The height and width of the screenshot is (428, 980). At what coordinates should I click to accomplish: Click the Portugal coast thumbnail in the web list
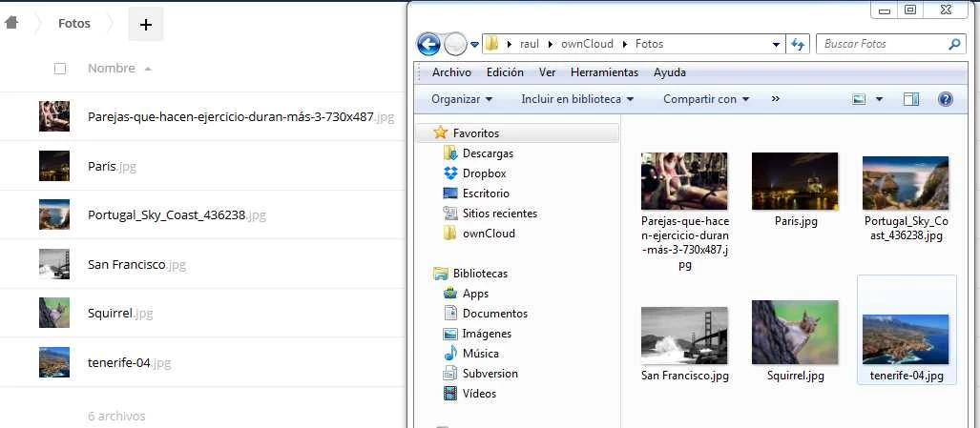pos(54,214)
